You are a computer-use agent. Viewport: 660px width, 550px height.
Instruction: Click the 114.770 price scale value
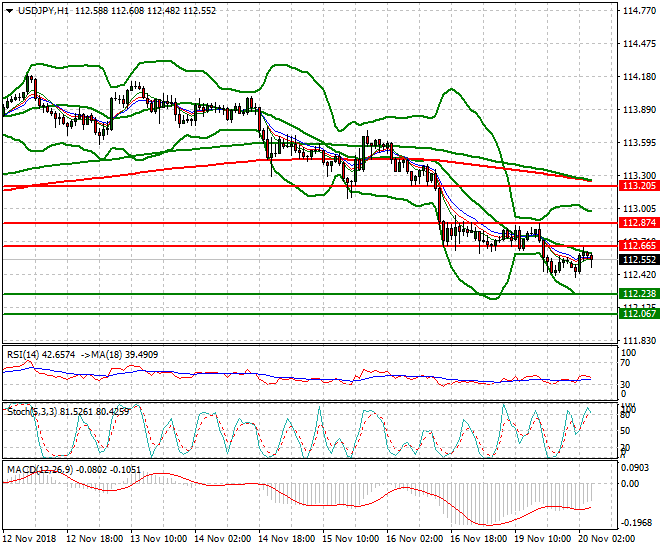pyautogui.click(x=639, y=11)
